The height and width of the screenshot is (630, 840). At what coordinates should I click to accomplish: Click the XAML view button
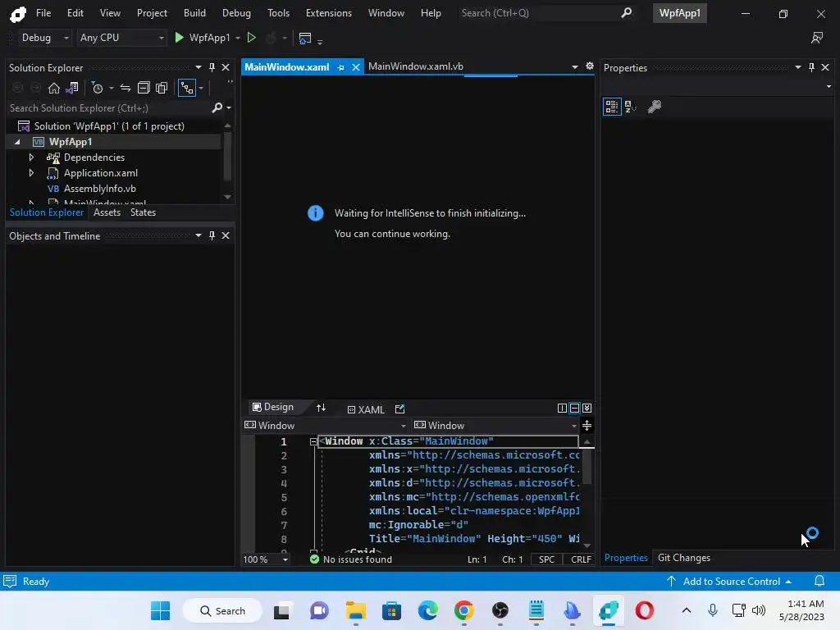pyautogui.click(x=366, y=409)
